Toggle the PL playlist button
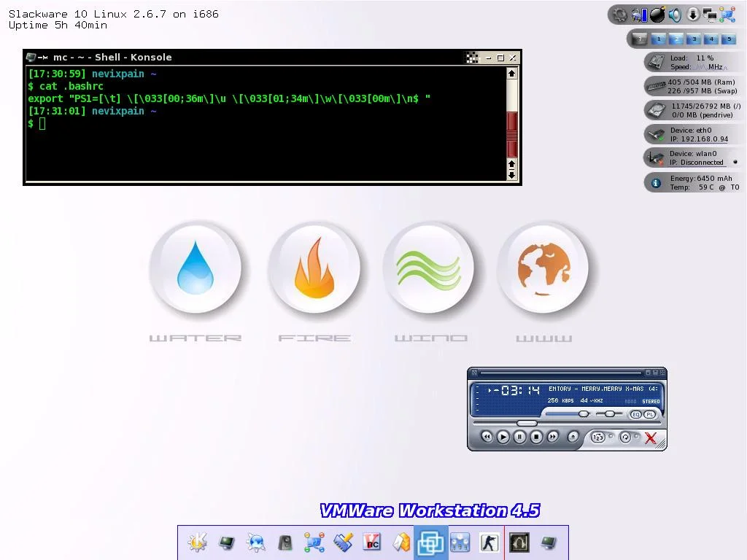The width and height of the screenshot is (747, 560). point(649,414)
